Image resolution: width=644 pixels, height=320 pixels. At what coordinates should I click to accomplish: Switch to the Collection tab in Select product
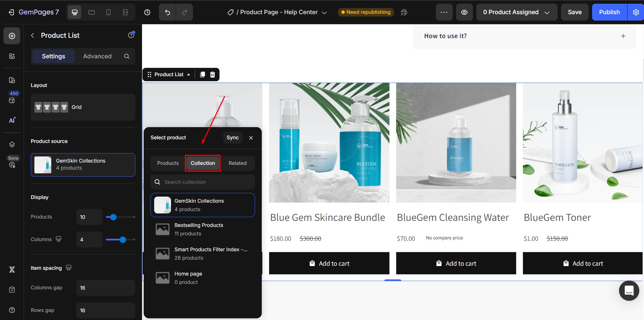coord(202,163)
